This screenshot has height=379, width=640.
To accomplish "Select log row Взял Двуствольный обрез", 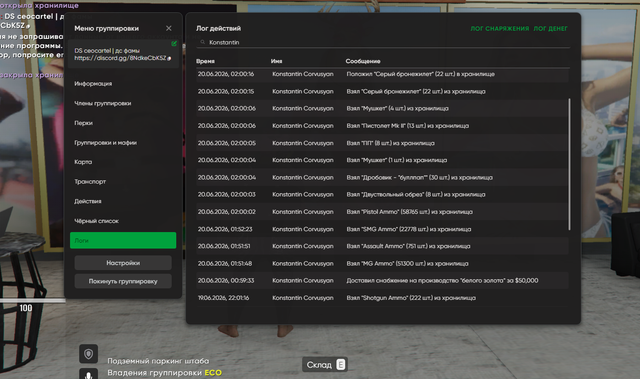I will (382, 195).
